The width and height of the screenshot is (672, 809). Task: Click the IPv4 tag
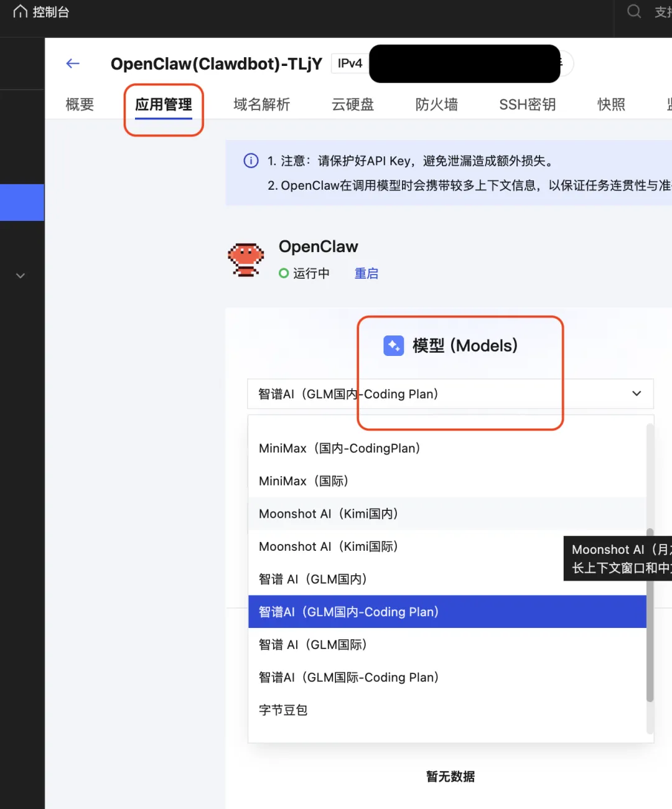tap(350, 63)
